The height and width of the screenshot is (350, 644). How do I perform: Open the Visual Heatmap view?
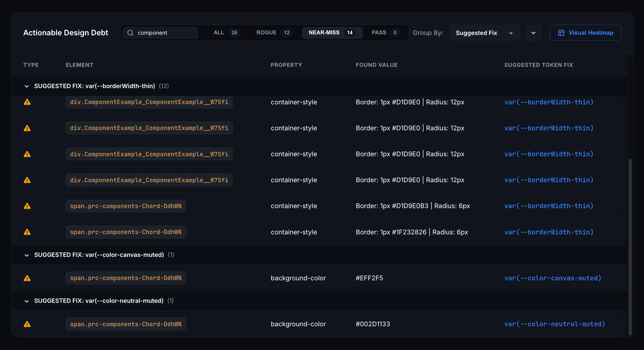586,33
